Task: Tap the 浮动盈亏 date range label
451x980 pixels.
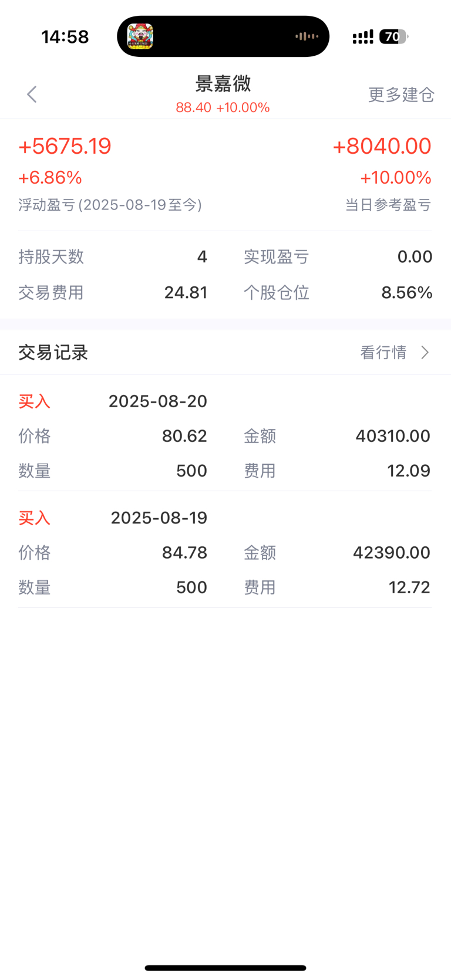Action: 110,205
